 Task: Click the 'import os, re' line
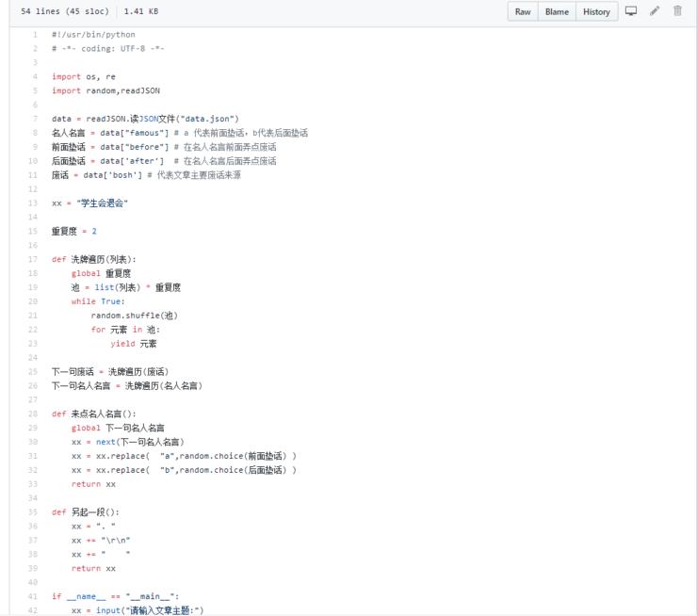point(84,76)
